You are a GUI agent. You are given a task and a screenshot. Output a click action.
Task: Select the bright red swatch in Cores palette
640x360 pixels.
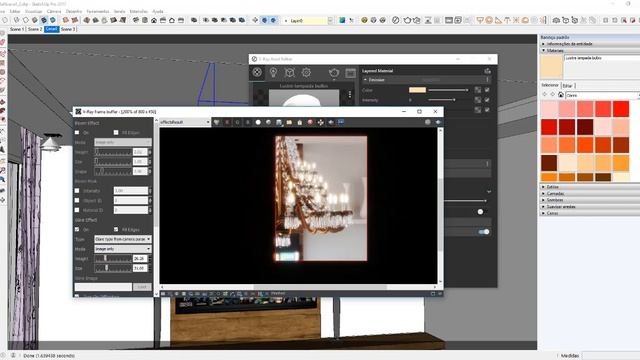coord(621,109)
